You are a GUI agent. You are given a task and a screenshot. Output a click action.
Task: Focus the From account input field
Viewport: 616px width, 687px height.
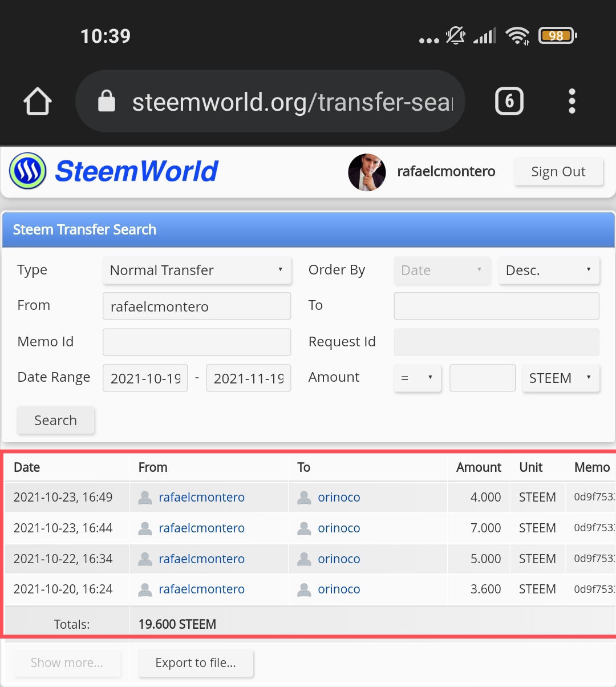(197, 306)
